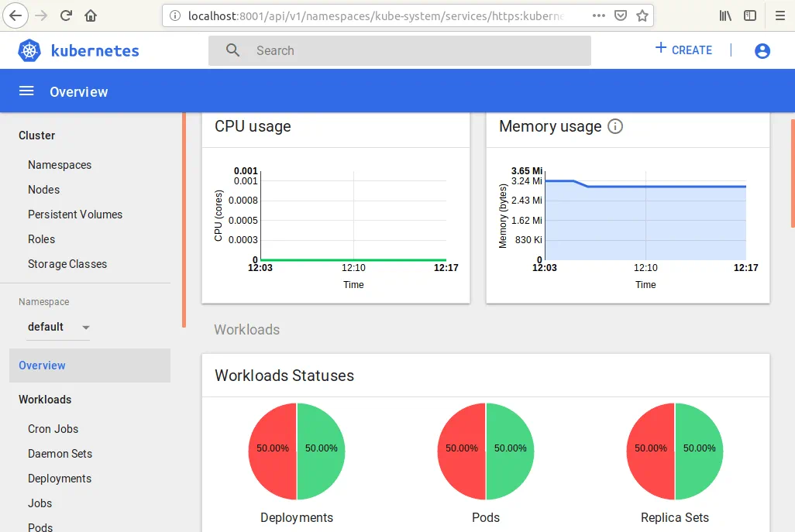Click the Kubernetes helm logo icon
The width and height of the screenshot is (795, 532).
pos(29,51)
